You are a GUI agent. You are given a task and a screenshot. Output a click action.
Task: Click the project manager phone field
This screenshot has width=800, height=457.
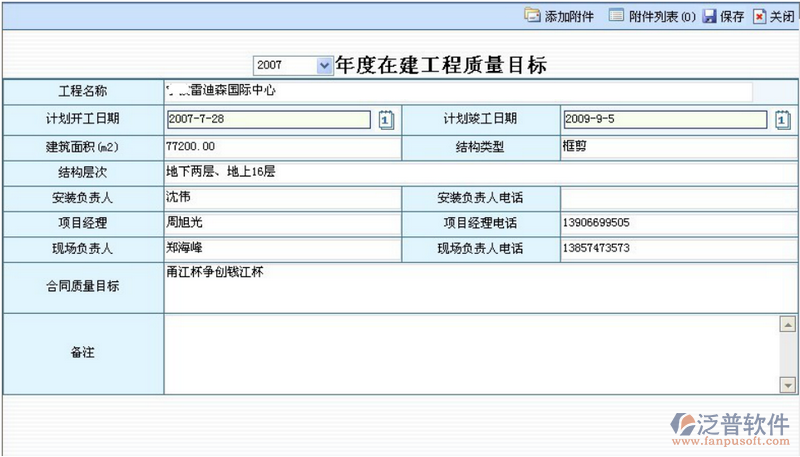click(678, 222)
